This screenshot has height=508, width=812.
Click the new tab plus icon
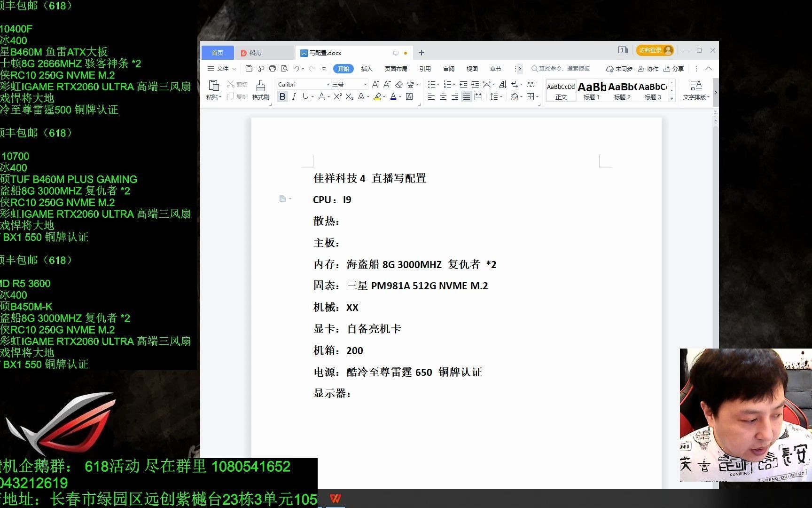(422, 53)
